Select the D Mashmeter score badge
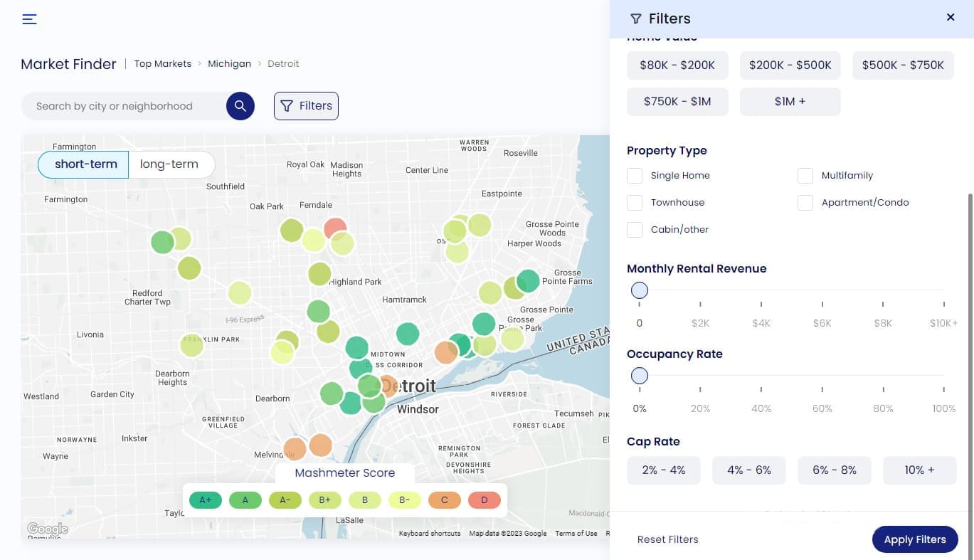This screenshot has height=560, width=974. click(485, 500)
